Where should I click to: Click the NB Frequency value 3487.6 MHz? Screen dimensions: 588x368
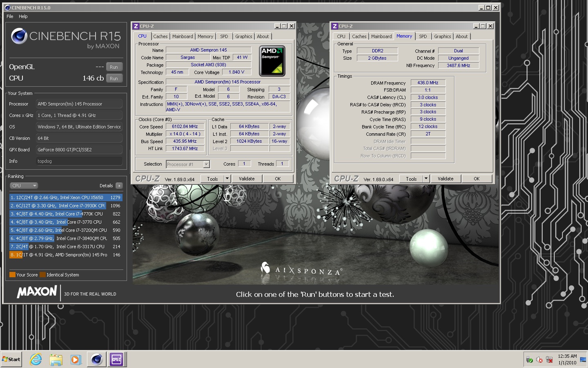(x=459, y=65)
